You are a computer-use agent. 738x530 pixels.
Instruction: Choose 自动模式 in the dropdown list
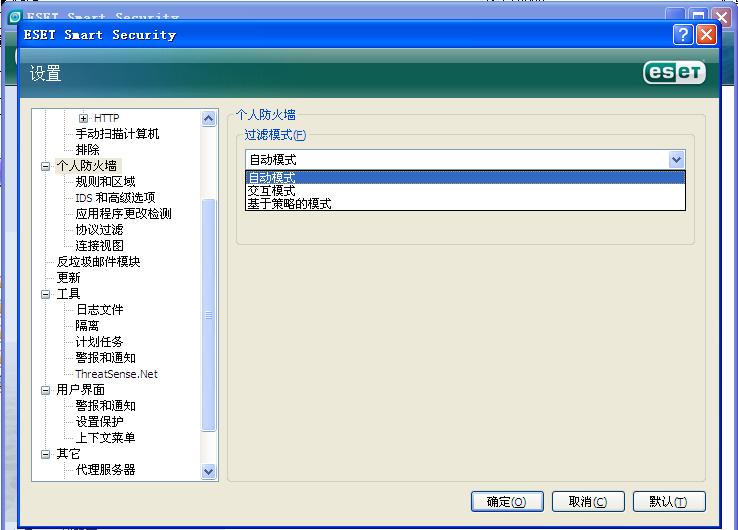pyautogui.click(x=465, y=177)
